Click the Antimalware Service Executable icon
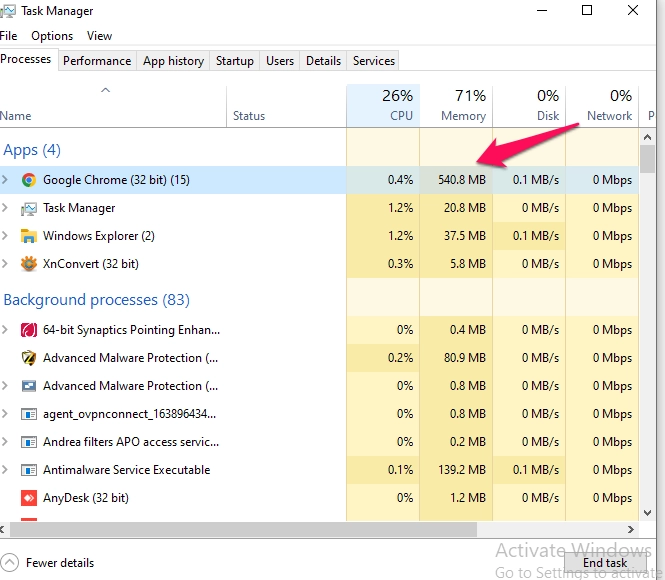Image resolution: width=665 pixels, height=580 pixels. [x=29, y=470]
